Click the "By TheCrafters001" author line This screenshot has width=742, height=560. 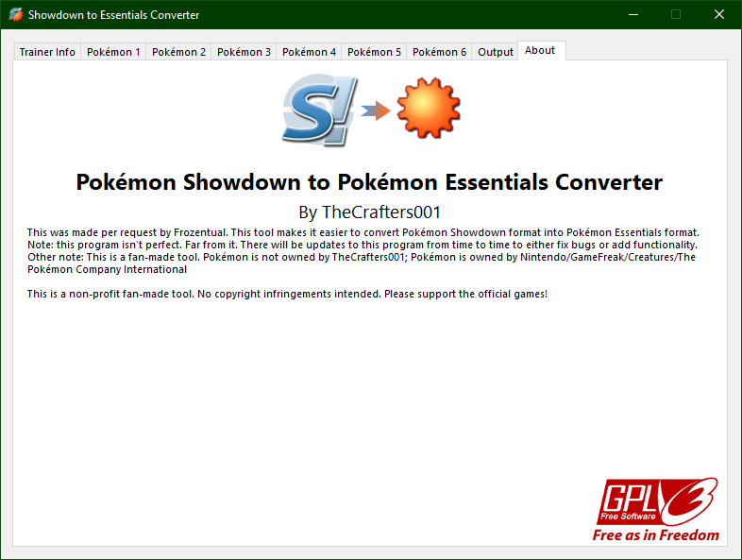(x=370, y=212)
